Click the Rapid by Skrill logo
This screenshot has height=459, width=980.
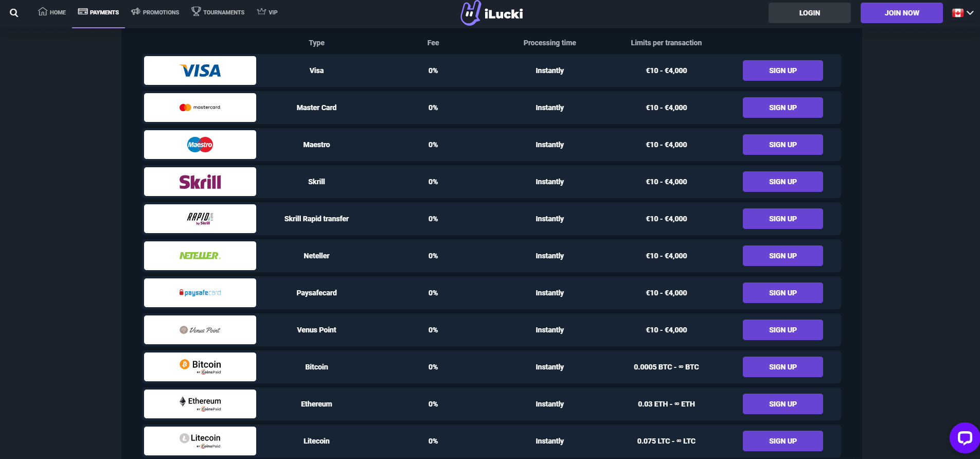coord(200,219)
